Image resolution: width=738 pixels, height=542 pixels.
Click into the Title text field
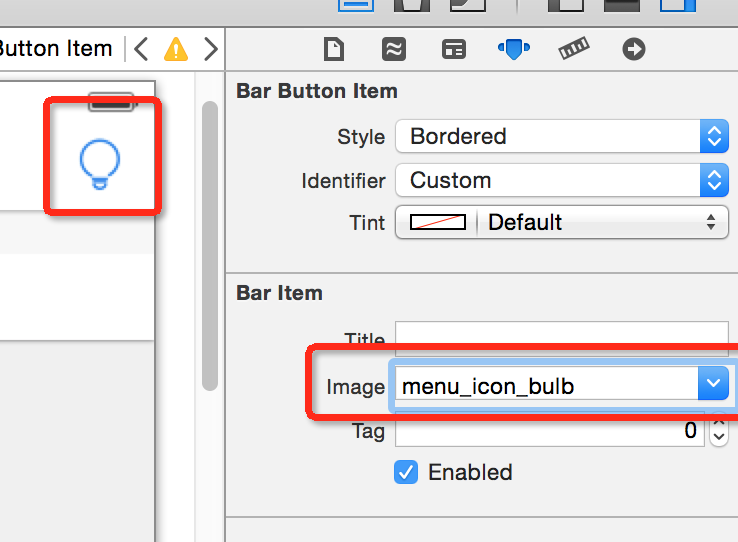562,338
